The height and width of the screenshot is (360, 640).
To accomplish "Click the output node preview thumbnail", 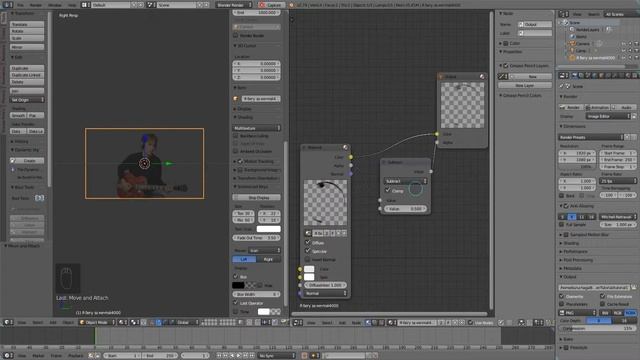I will [x=462, y=105].
